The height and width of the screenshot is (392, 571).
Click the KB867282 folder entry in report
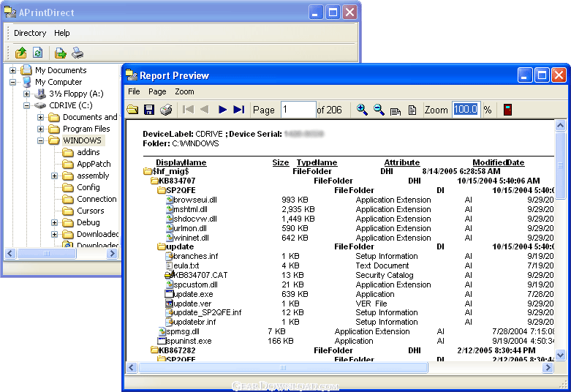177,350
